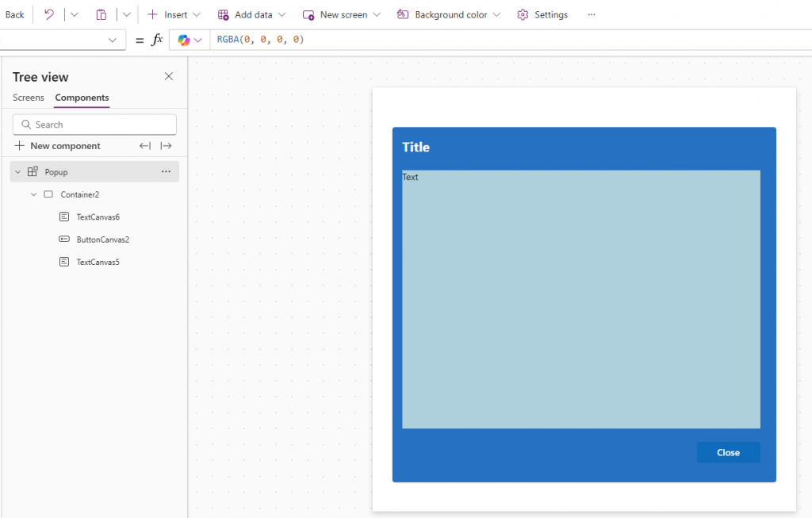The image size is (812, 518).
Task: Collapse the Popup component node
Action: (18, 171)
